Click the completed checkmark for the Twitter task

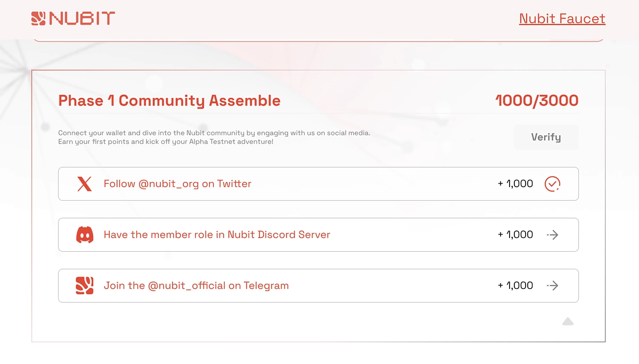tap(552, 184)
